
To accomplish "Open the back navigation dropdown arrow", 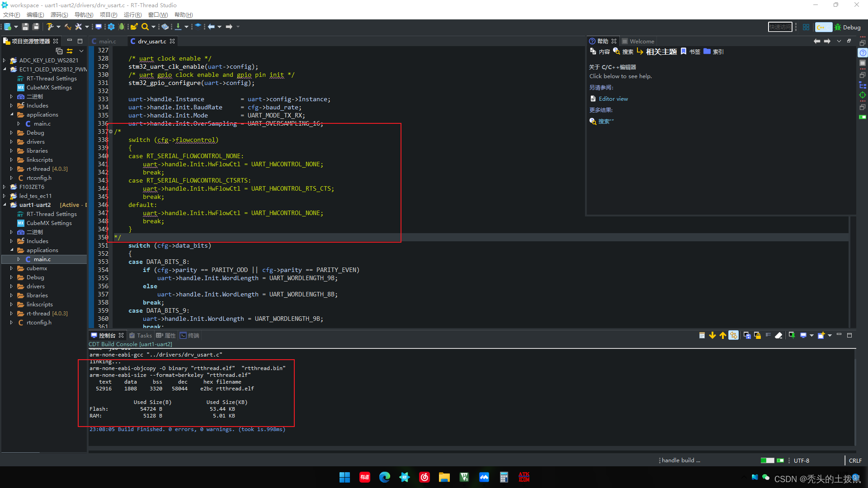I will [x=220, y=27].
